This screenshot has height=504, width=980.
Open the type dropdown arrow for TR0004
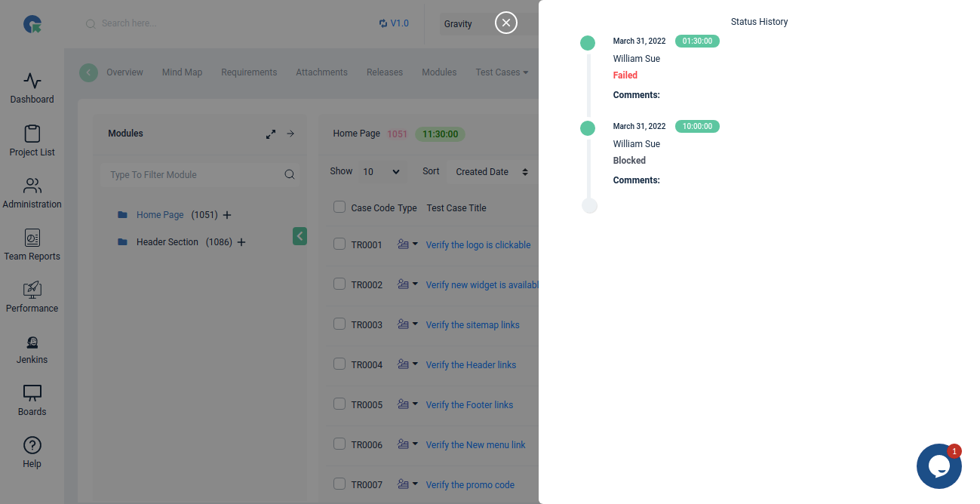point(415,364)
